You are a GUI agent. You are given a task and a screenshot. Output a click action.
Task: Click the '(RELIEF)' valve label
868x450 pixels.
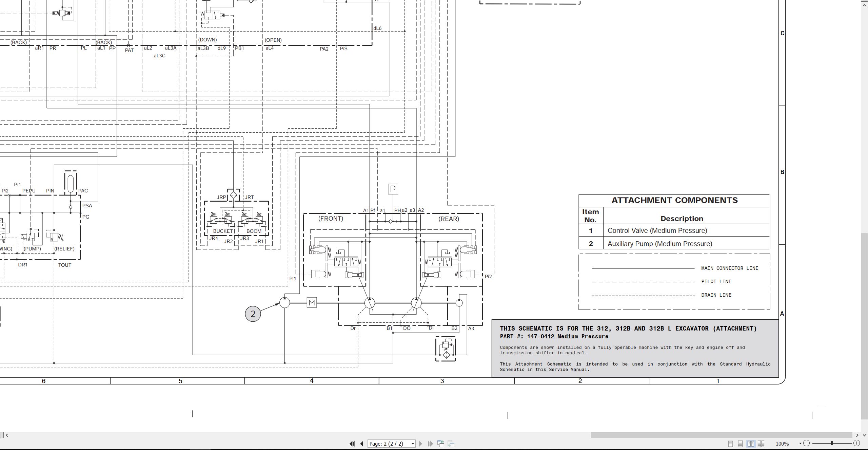64,249
